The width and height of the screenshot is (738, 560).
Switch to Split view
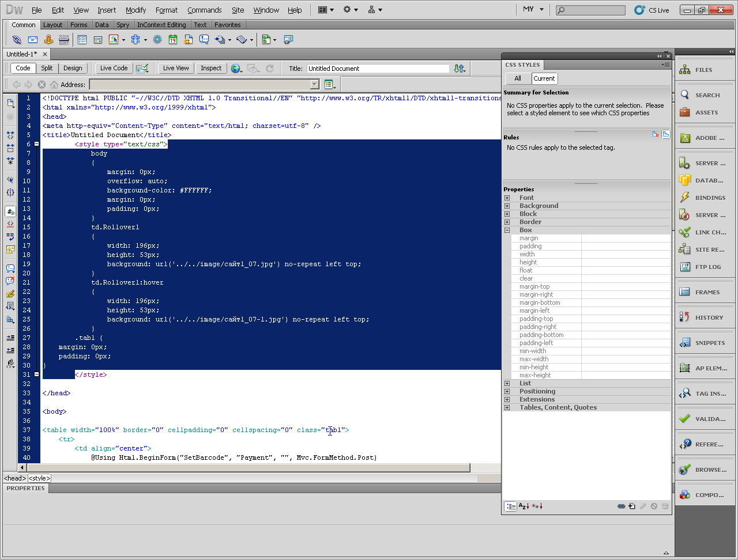click(47, 68)
